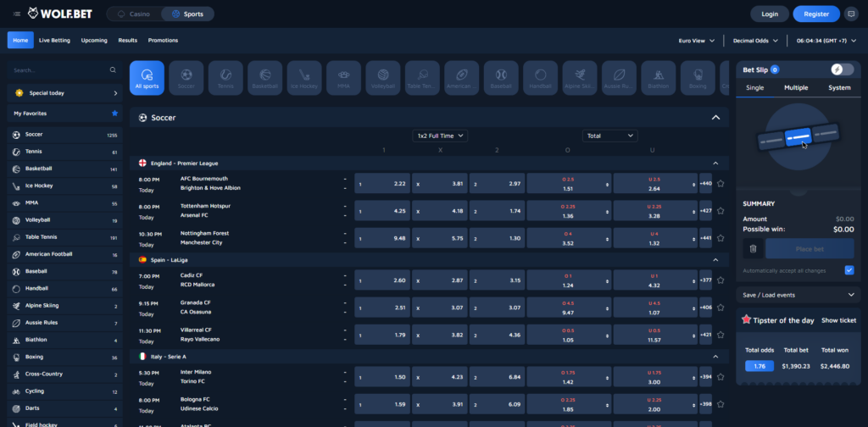Click the search magnifier icon
Viewport: 868px width, 427px height.
[x=113, y=70]
